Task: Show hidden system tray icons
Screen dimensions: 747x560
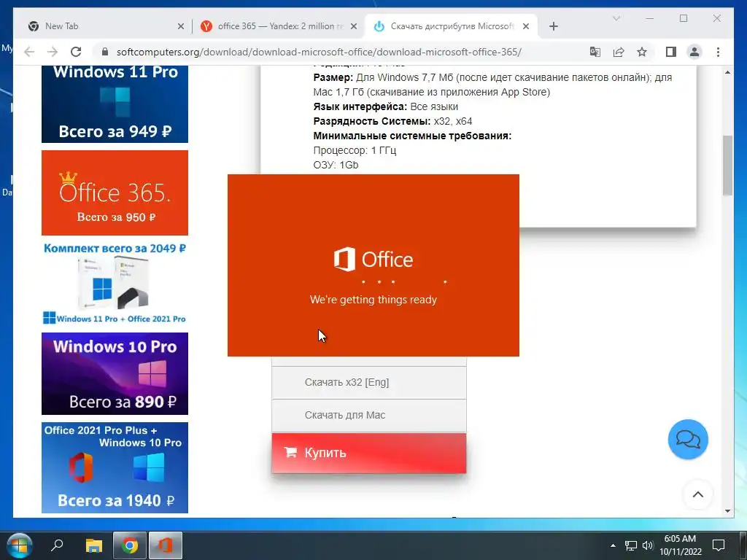Action: [613, 545]
